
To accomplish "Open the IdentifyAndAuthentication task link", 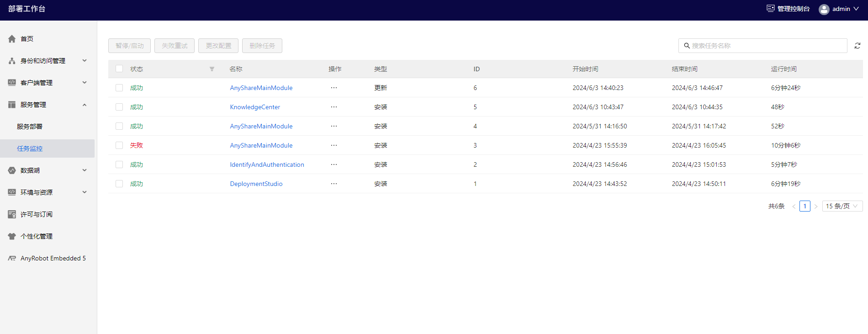I will point(267,164).
